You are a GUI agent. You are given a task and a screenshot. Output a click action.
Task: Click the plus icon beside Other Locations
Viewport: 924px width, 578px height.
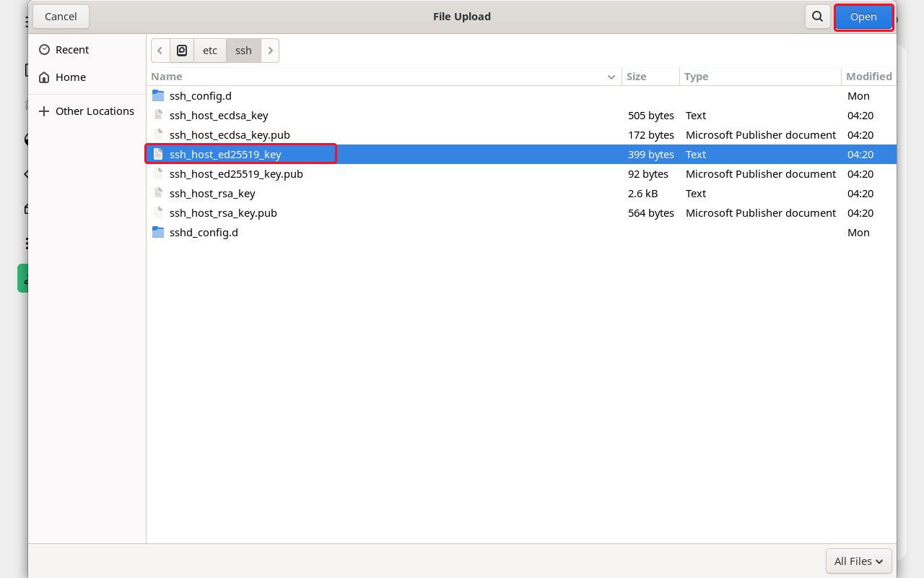coord(44,111)
